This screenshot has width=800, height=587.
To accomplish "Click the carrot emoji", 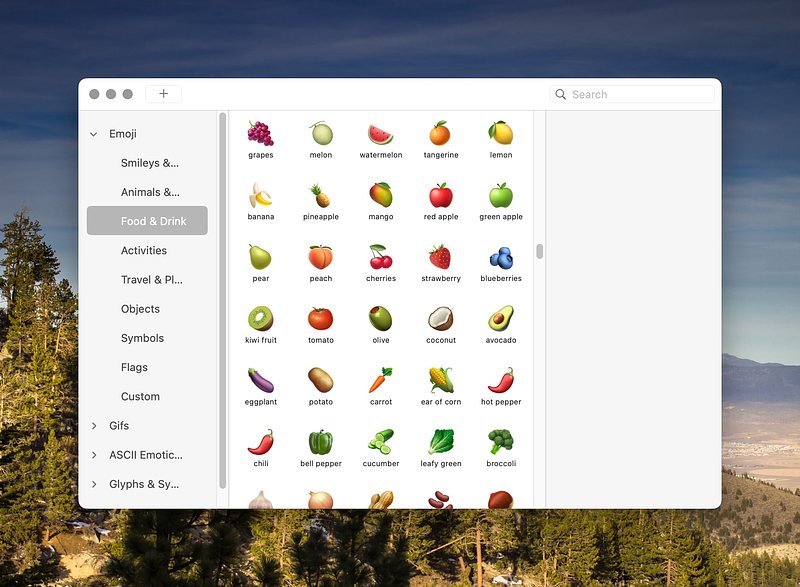I will (381, 380).
